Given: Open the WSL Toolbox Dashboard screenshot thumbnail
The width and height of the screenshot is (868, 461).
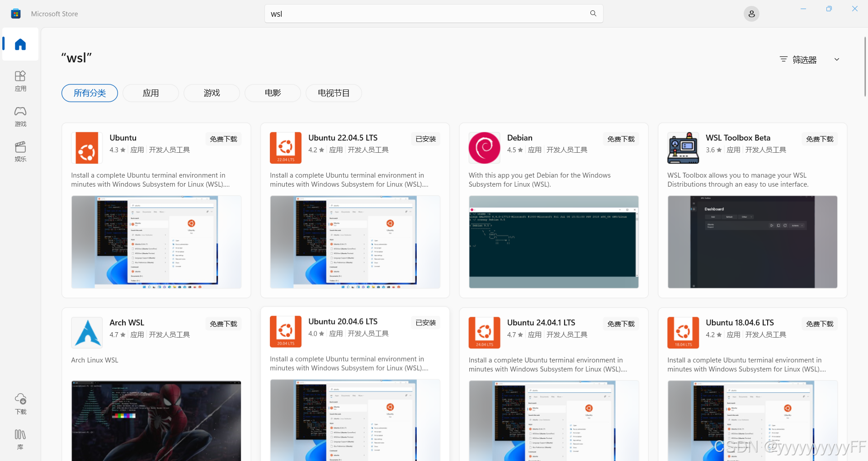Looking at the screenshot, I should coord(752,242).
